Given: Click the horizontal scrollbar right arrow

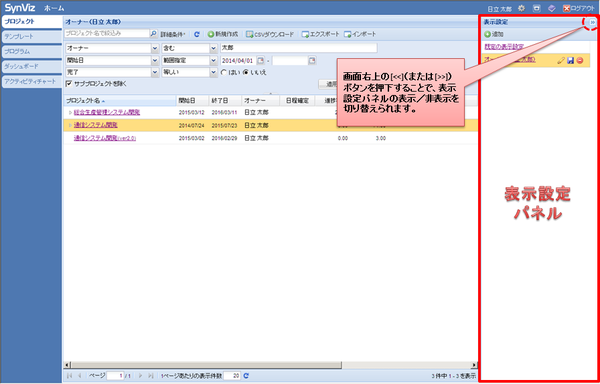Looking at the screenshot, I should (x=474, y=365).
